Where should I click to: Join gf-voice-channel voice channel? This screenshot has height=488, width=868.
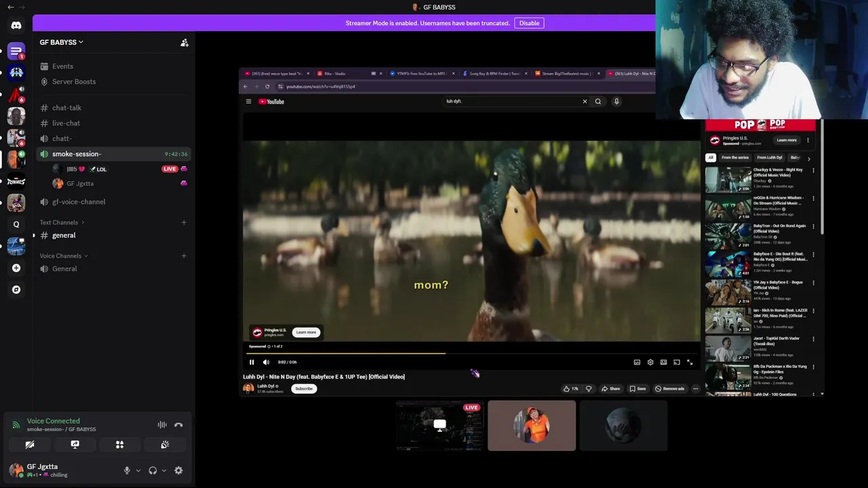(114, 202)
